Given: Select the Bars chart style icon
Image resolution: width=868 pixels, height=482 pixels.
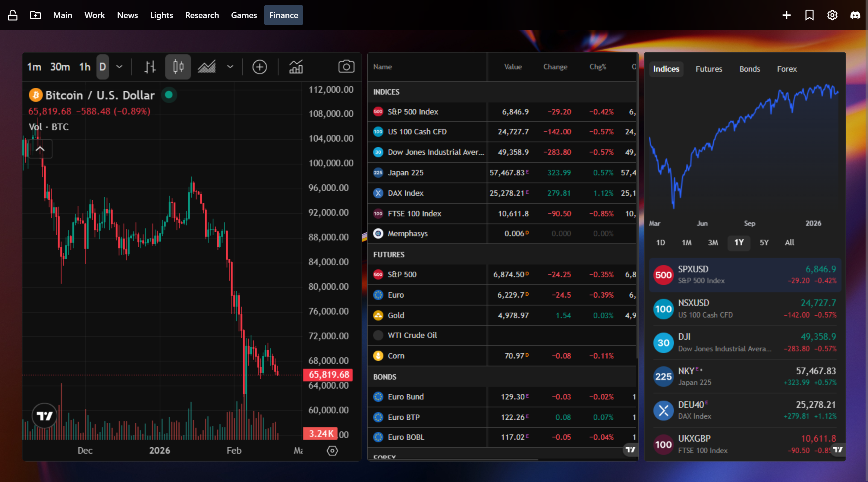Looking at the screenshot, I should tap(150, 67).
